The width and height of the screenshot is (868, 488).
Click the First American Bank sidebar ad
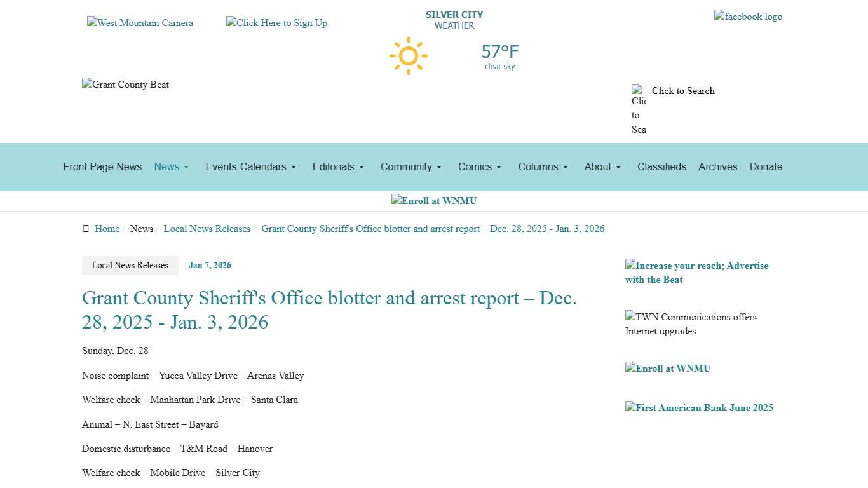coord(699,408)
